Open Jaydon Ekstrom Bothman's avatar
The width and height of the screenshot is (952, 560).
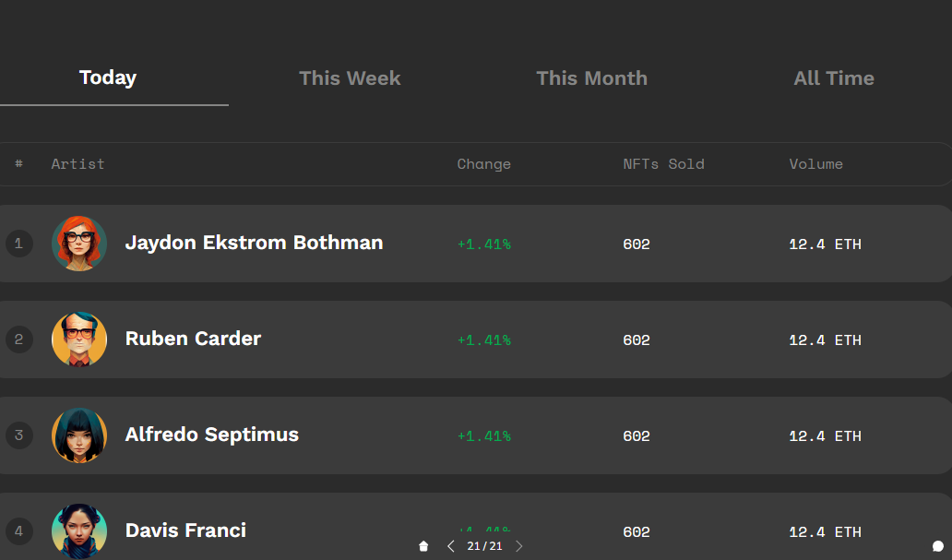click(79, 243)
